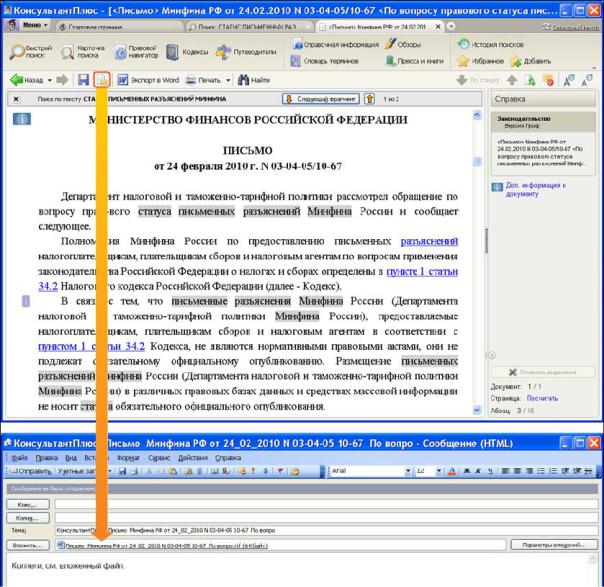The height and width of the screenshot is (587, 604).
Task: Print document with Печать
Action: [203, 80]
